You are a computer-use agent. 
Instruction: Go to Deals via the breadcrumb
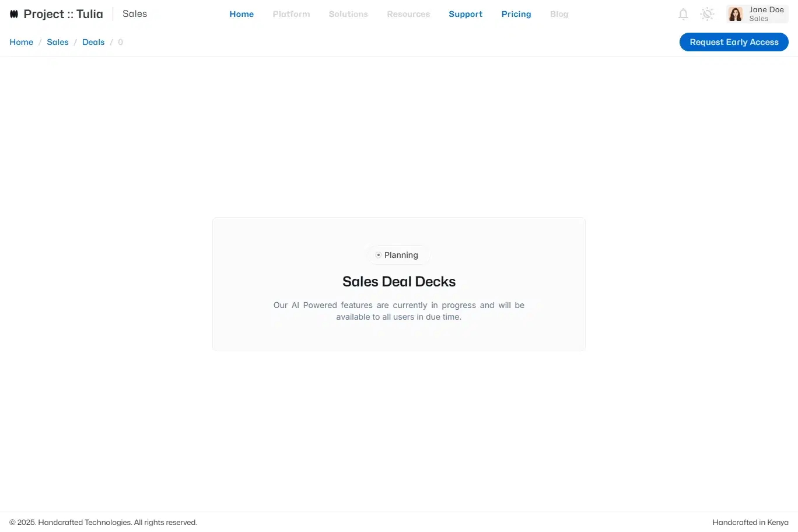(93, 42)
